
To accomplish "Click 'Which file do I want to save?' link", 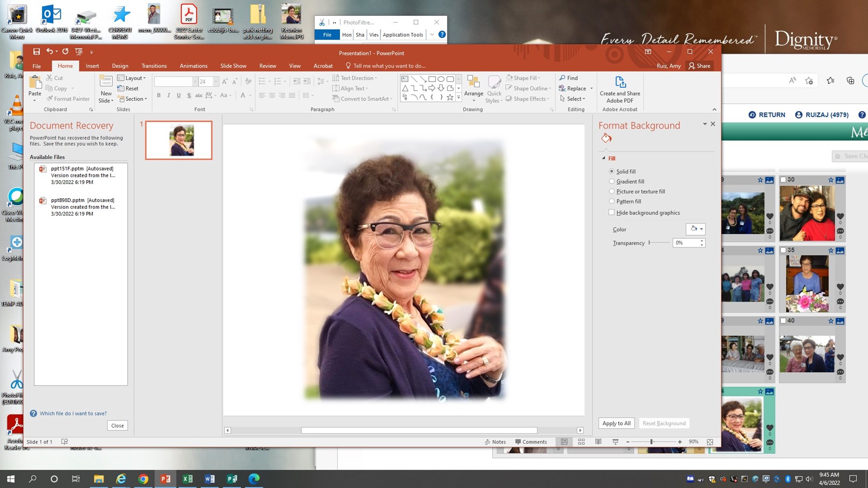I will point(73,414).
